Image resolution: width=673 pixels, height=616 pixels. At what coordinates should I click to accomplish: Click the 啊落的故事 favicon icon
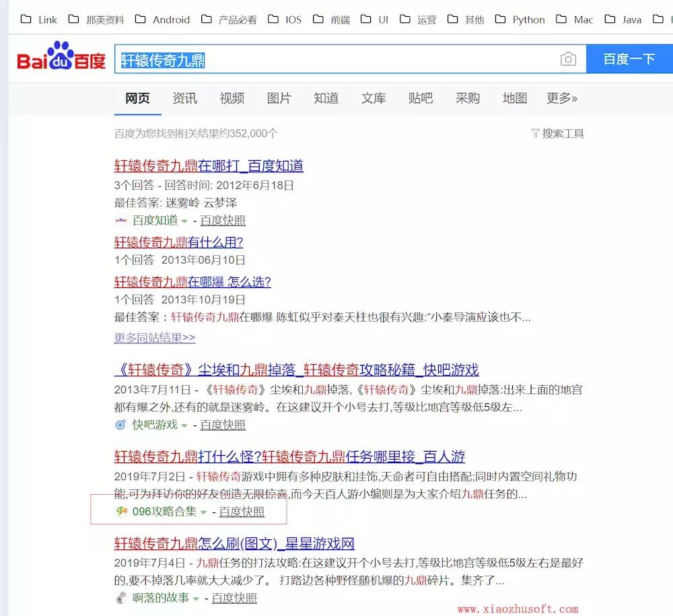[x=121, y=596]
